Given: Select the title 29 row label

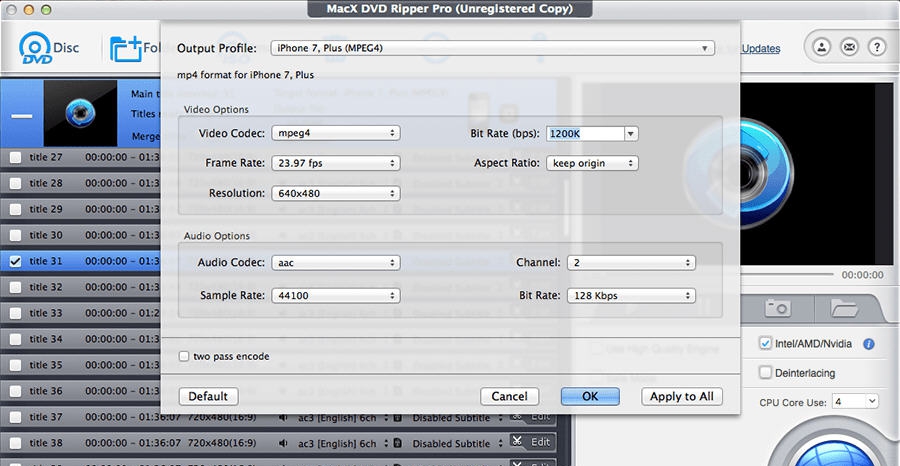Looking at the screenshot, I should click(46, 209).
